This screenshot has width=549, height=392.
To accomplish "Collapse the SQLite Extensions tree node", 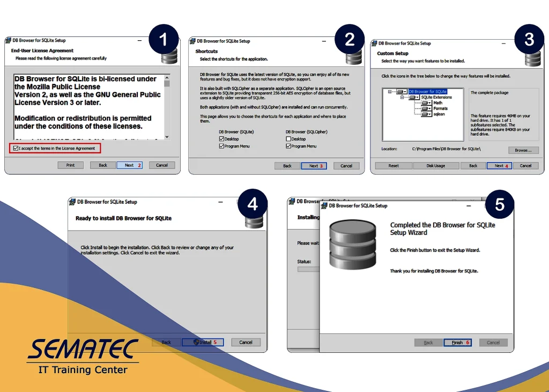I will [x=402, y=98].
